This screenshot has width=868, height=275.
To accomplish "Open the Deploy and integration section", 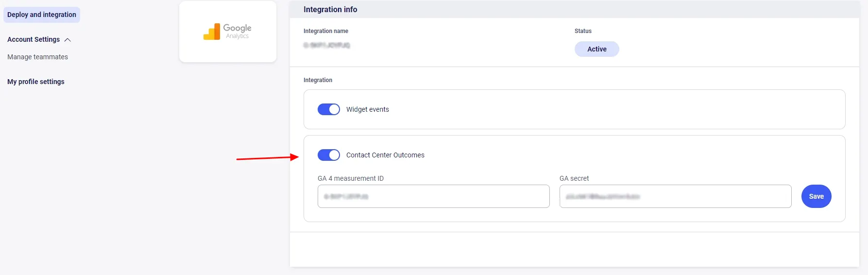I will (x=42, y=15).
